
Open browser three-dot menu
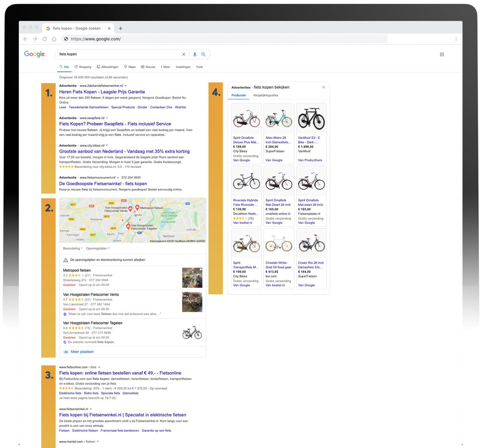tap(456, 39)
